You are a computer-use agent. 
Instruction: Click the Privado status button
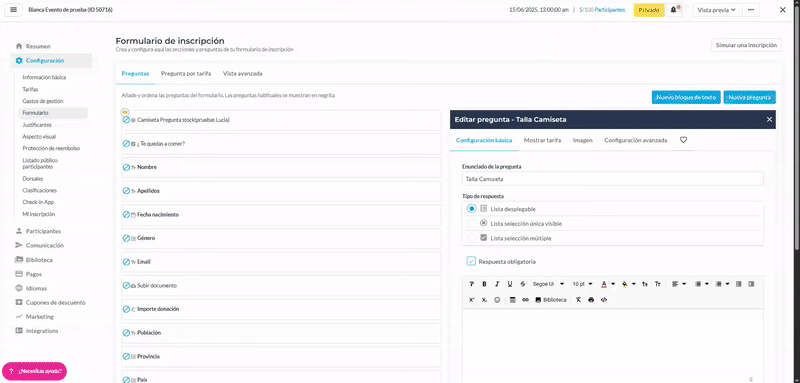(649, 10)
